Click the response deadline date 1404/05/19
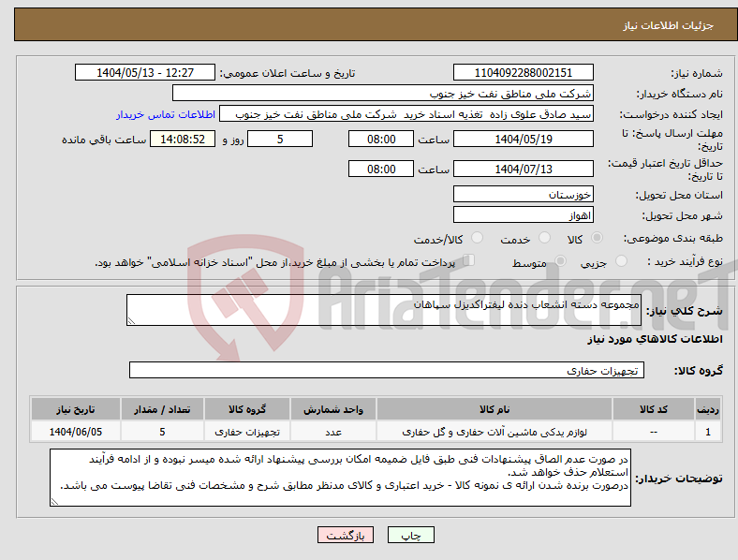 coord(523,139)
